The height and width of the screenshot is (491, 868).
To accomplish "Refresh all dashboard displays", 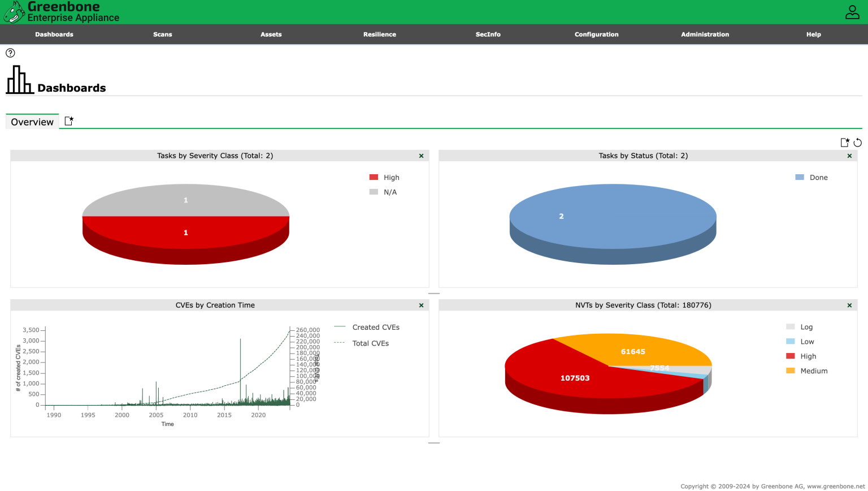I will (858, 142).
